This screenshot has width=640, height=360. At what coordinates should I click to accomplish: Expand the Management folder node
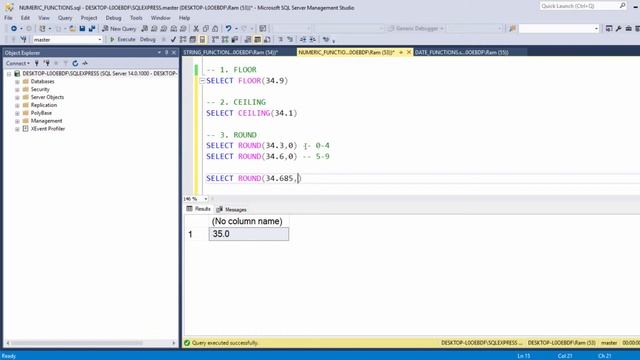pyautogui.click(x=17, y=121)
